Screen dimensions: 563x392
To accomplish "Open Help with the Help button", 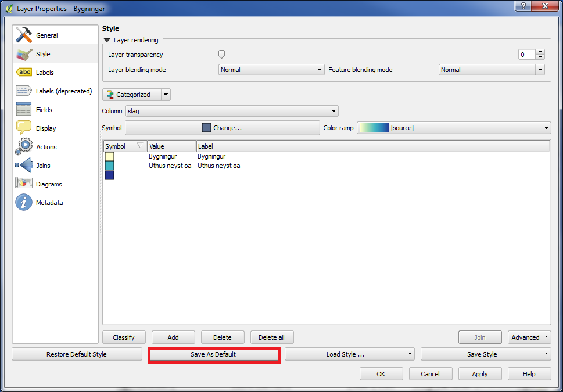I will (x=529, y=373).
